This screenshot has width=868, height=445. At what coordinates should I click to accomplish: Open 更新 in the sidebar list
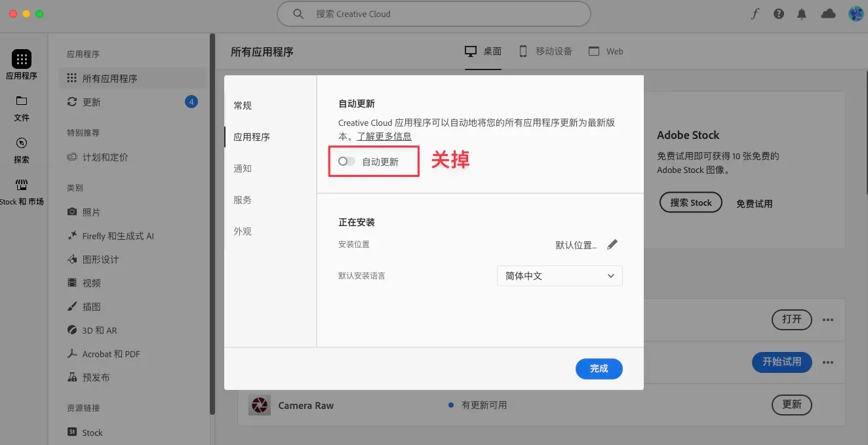tap(133, 102)
